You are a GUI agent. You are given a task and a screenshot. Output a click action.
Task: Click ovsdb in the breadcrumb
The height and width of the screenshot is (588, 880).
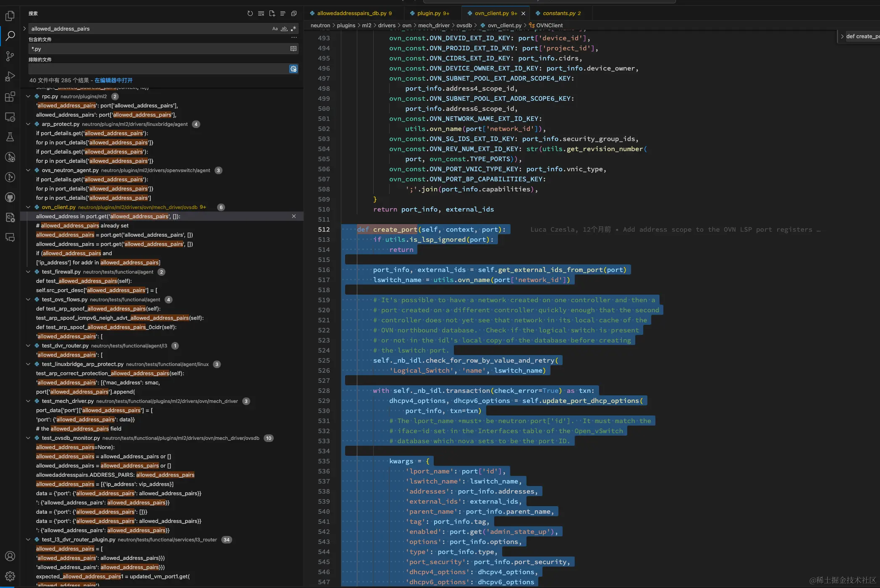[464, 26]
